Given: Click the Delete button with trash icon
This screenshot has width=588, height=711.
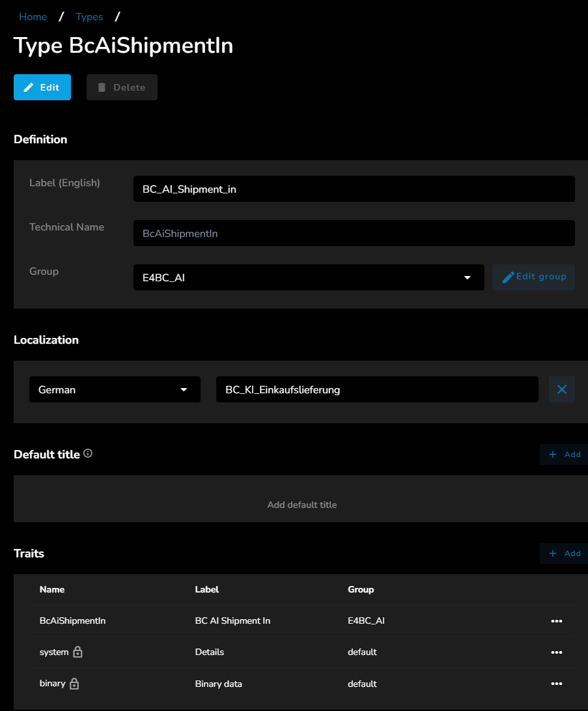Looking at the screenshot, I should pyautogui.click(x=122, y=87).
